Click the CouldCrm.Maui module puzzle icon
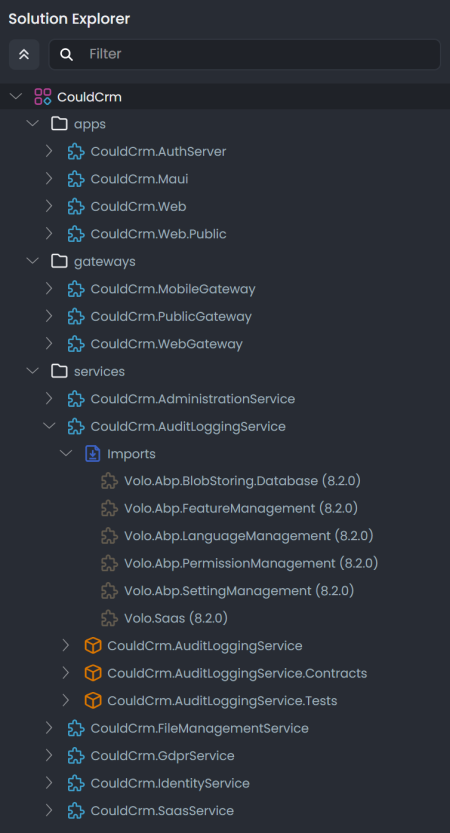 click(x=76, y=179)
